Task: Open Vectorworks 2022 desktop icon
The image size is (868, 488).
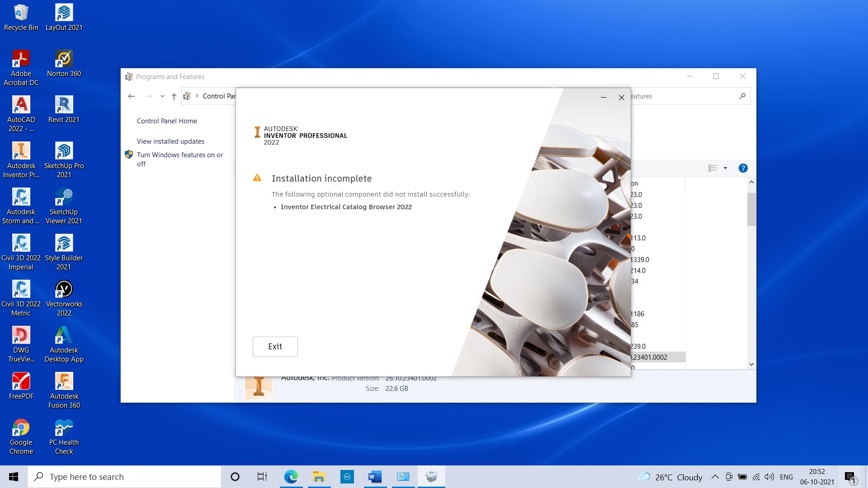Action: coord(64,299)
